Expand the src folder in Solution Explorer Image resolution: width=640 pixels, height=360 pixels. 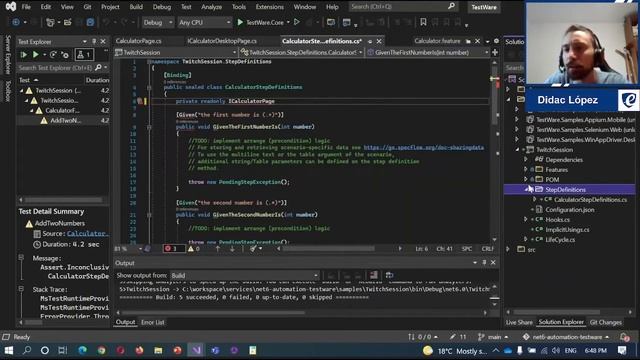508,249
